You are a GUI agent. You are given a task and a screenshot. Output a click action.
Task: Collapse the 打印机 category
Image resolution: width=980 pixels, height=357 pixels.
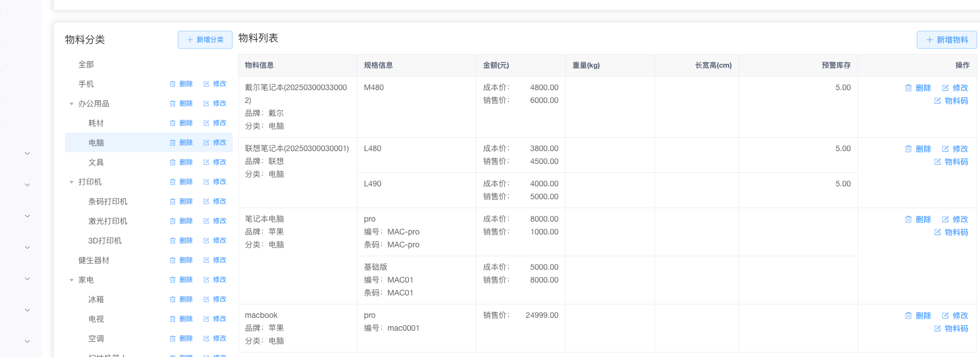(x=72, y=182)
